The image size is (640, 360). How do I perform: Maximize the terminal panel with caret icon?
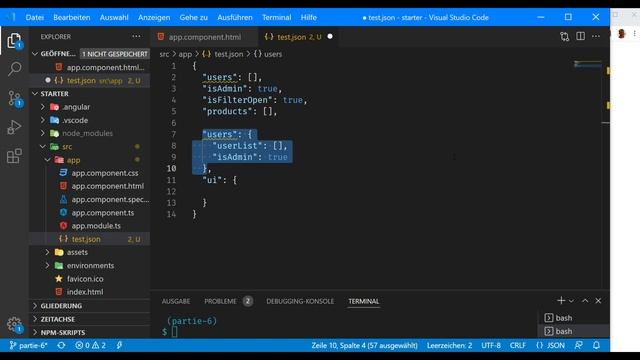tap(585, 301)
